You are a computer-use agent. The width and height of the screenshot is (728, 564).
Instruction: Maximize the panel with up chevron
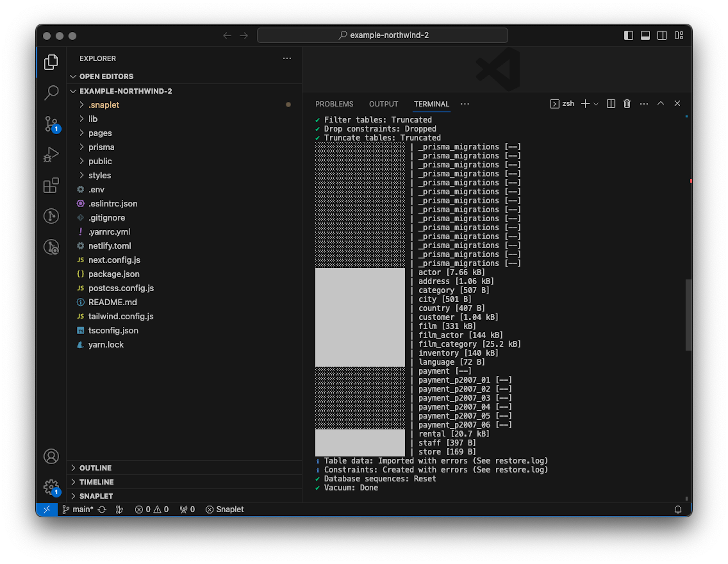[x=660, y=103]
